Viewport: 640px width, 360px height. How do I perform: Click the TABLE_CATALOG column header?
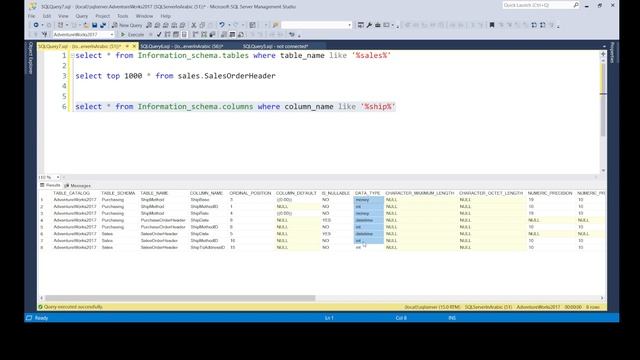pyautogui.click(x=71, y=193)
